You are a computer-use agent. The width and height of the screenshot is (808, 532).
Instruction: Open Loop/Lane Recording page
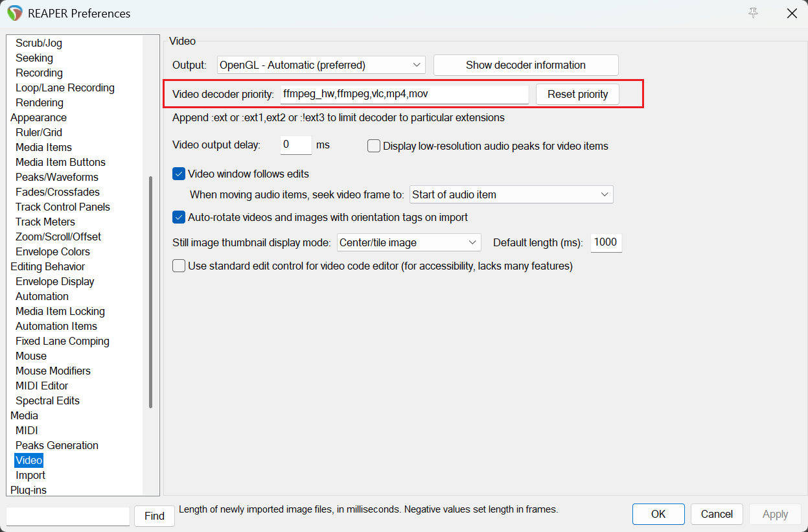coord(65,87)
